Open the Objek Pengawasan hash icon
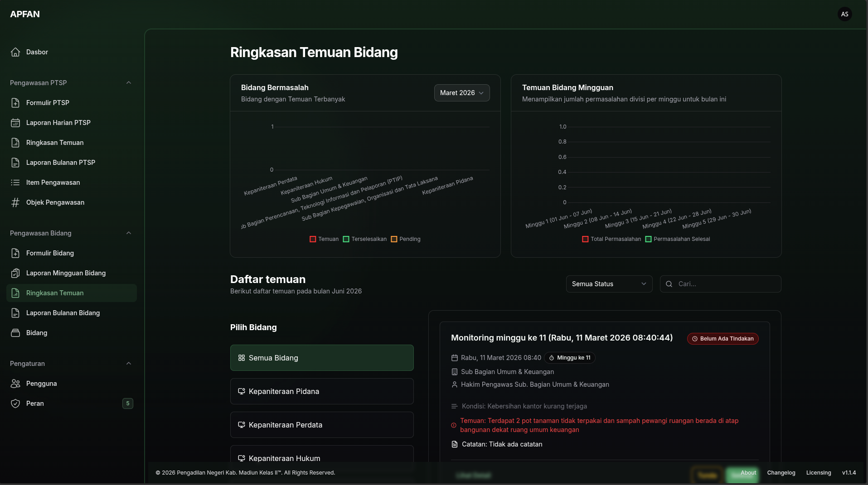This screenshot has height=485, width=868. [x=15, y=202]
